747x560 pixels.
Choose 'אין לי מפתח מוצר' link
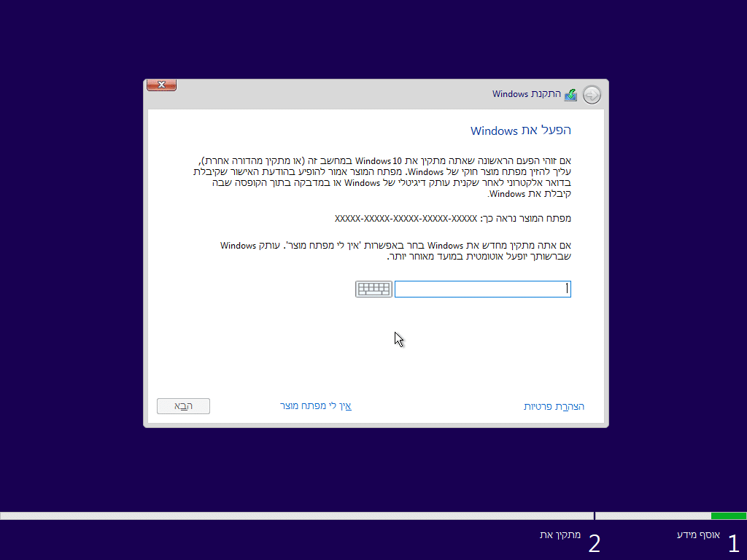pos(315,405)
